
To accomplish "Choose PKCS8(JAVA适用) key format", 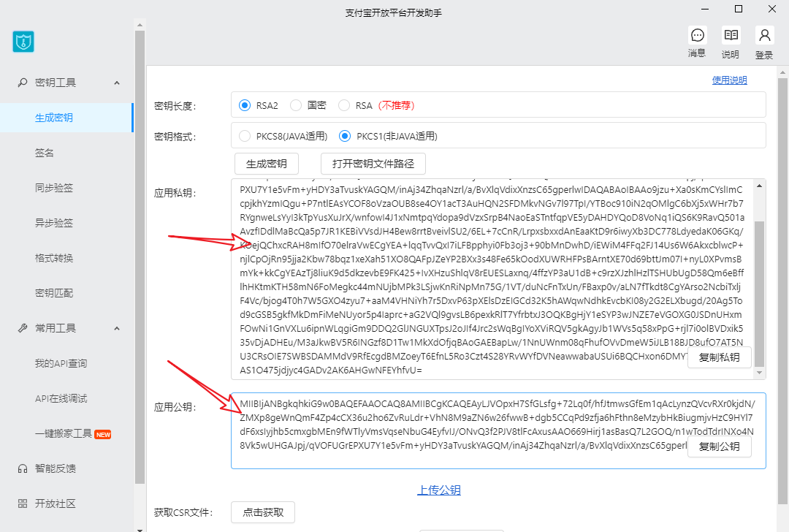I will point(245,136).
